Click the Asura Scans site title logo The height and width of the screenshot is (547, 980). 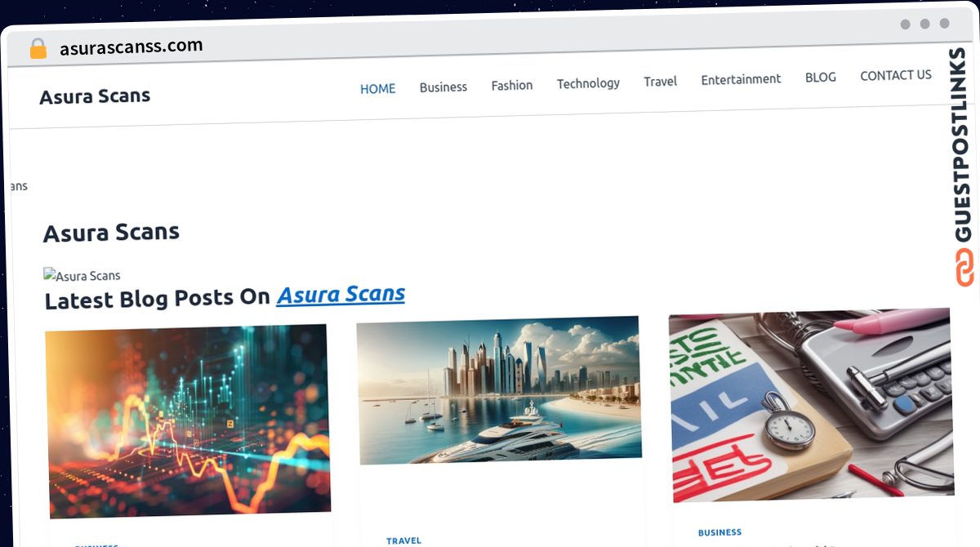point(95,96)
